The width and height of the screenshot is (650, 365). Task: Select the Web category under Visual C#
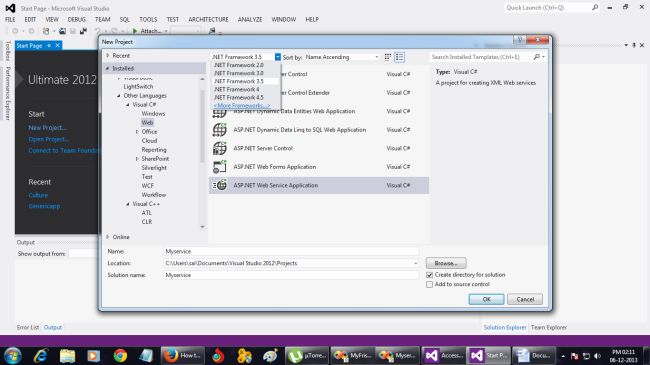(x=147, y=123)
